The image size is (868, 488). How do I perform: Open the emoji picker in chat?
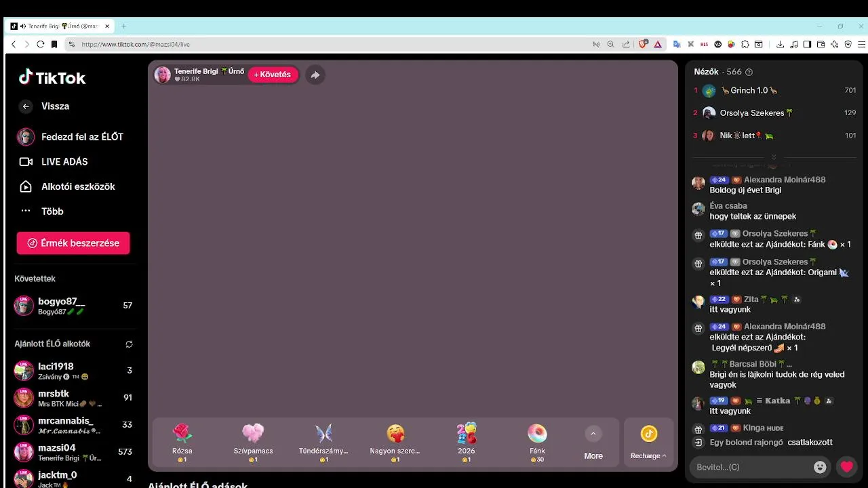tap(820, 467)
